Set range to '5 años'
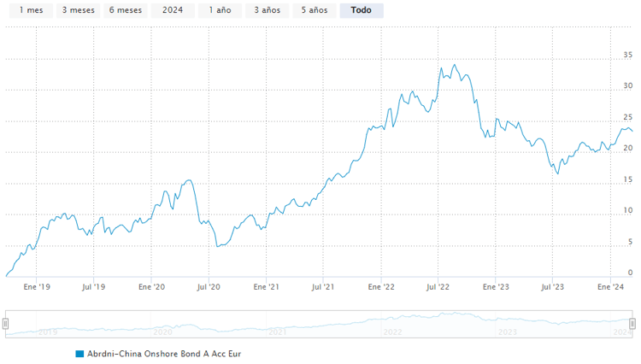Image resolution: width=641 pixels, height=364 pixels. 314,10
